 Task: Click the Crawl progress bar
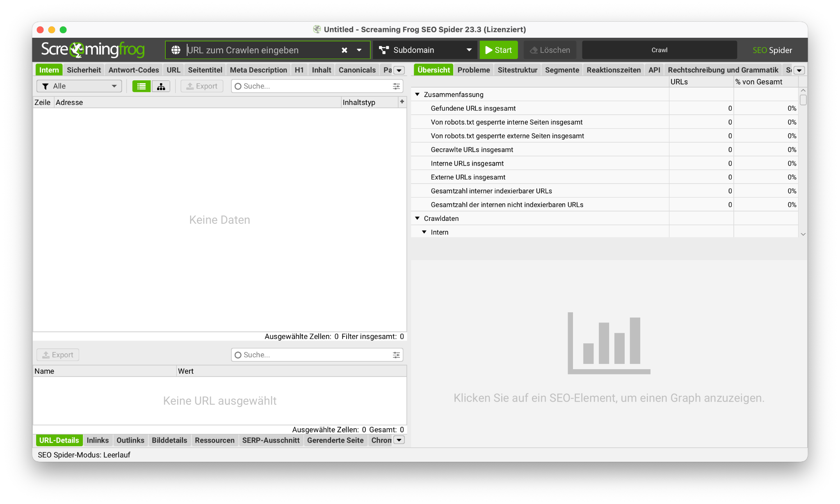coord(659,50)
